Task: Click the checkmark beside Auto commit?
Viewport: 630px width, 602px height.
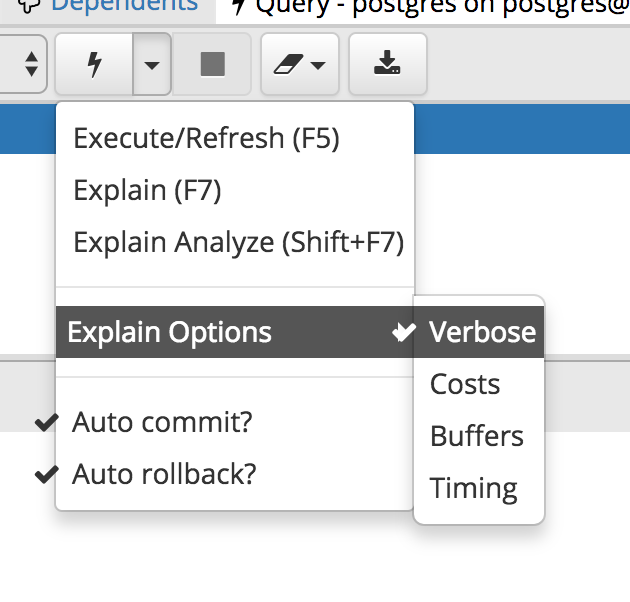Action: pyautogui.click(x=45, y=423)
